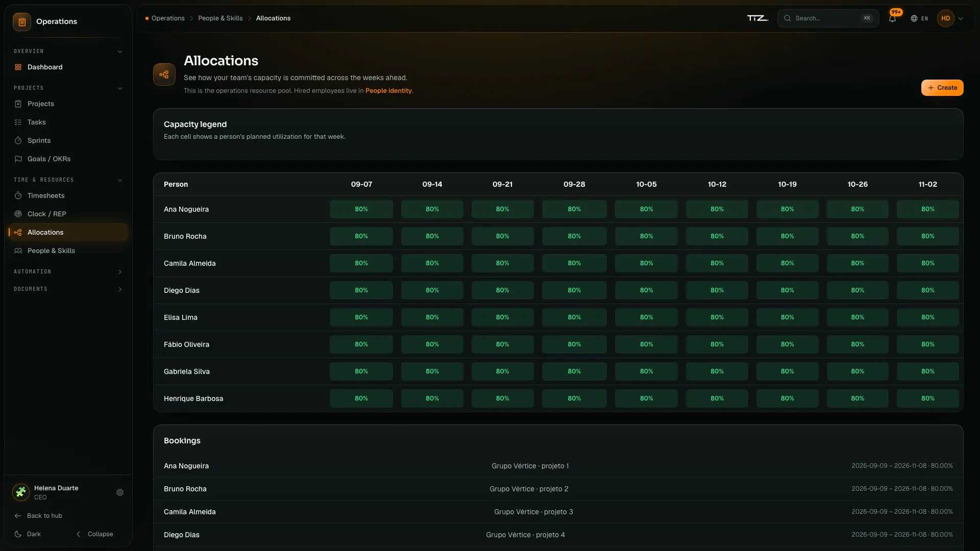980x551 pixels.
Task: Click the Dashboard grid icon
Action: point(18,67)
